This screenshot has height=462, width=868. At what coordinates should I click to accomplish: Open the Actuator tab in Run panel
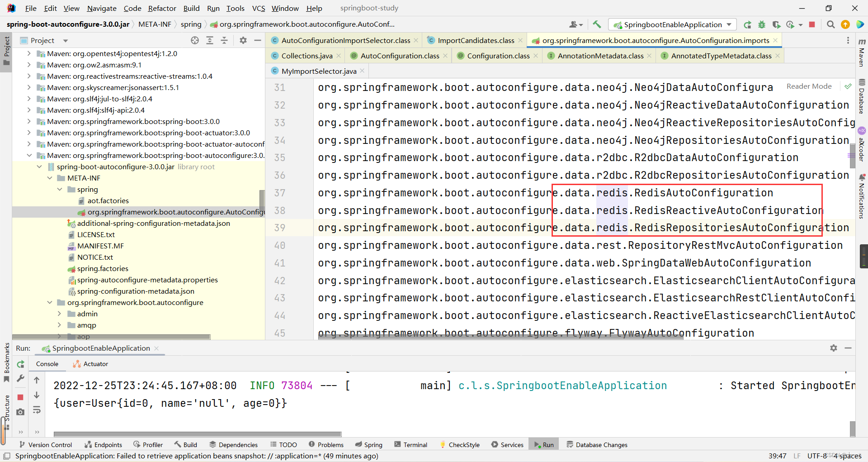[95, 364]
